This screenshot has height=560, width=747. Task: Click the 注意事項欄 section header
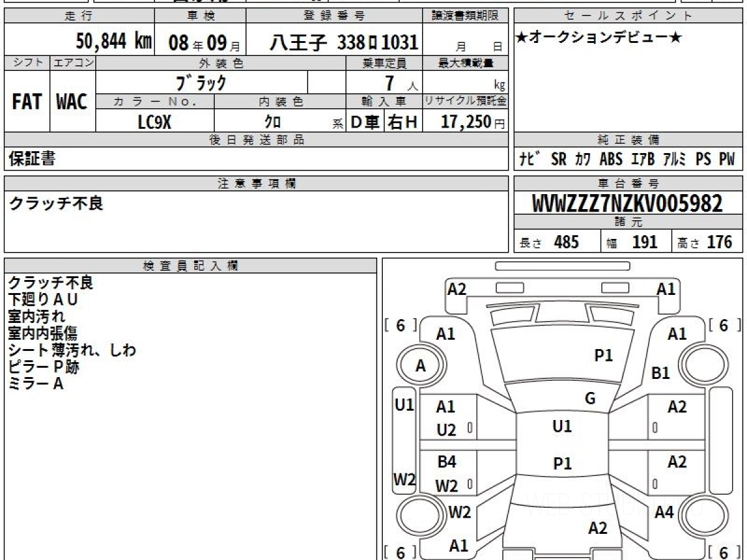pos(256,183)
